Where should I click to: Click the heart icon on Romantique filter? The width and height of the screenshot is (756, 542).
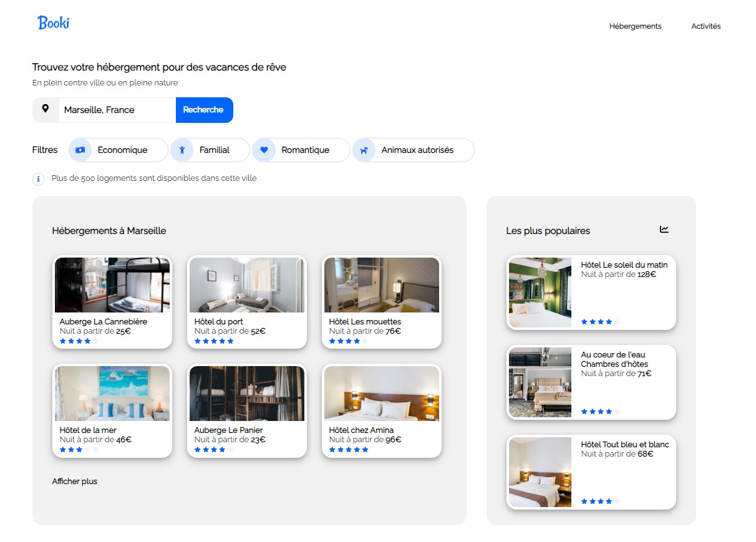[x=264, y=150]
